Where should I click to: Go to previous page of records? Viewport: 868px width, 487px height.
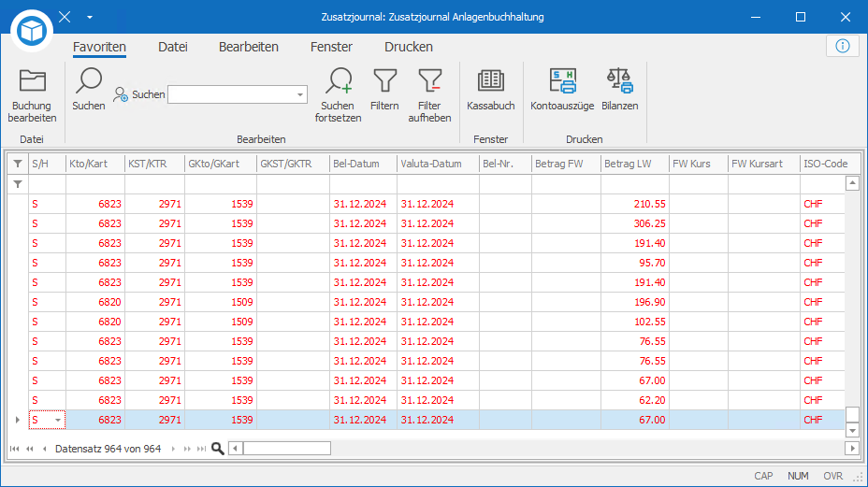click(30, 449)
